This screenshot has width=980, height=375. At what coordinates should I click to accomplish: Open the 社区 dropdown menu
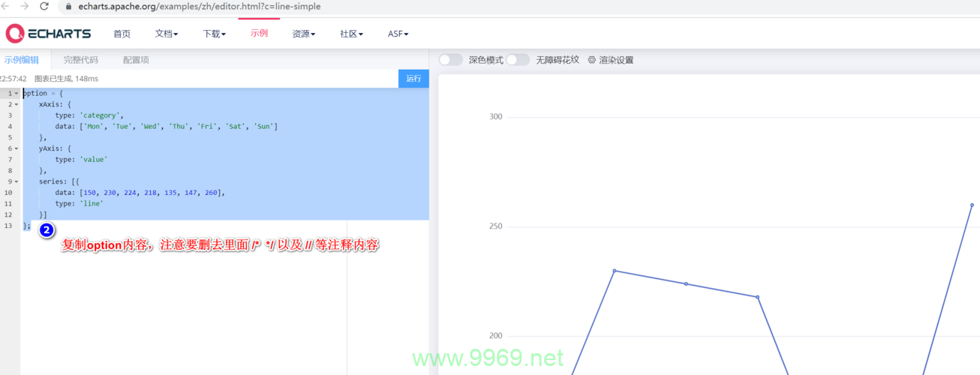click(x=351, y=34)
